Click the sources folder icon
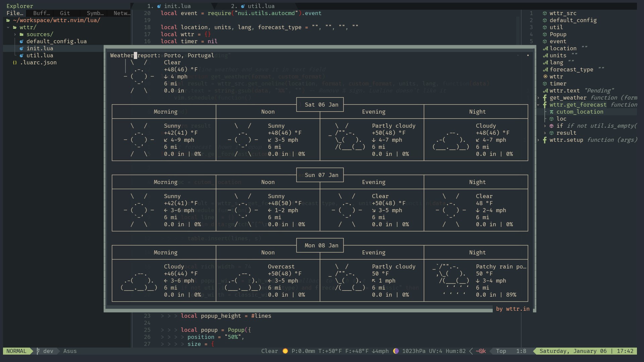This screenshot has height=362, width=644. click(21, 35)
